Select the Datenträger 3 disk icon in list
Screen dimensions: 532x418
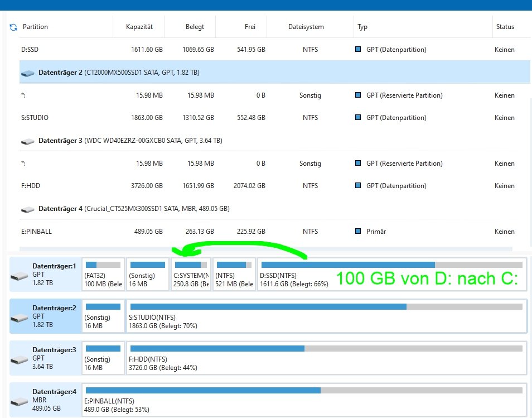27,141
